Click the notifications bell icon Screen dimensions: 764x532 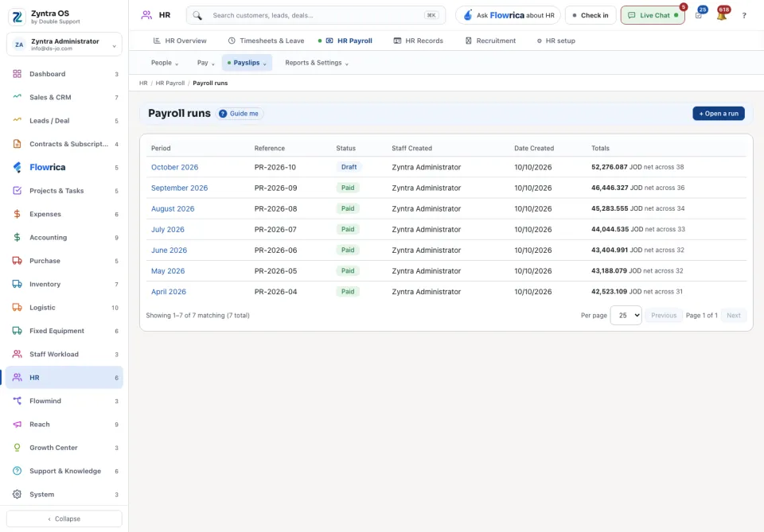pyautogui.click(x=722, y=16)
